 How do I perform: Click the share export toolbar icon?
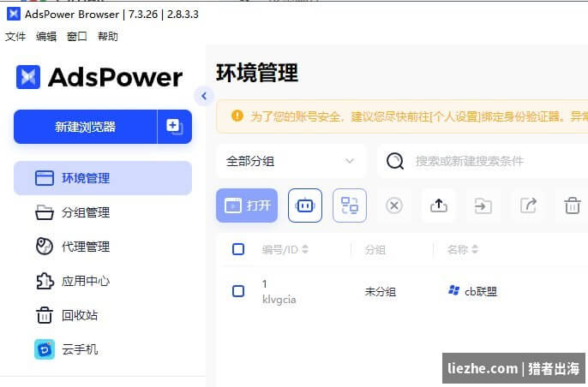(528, 205)
